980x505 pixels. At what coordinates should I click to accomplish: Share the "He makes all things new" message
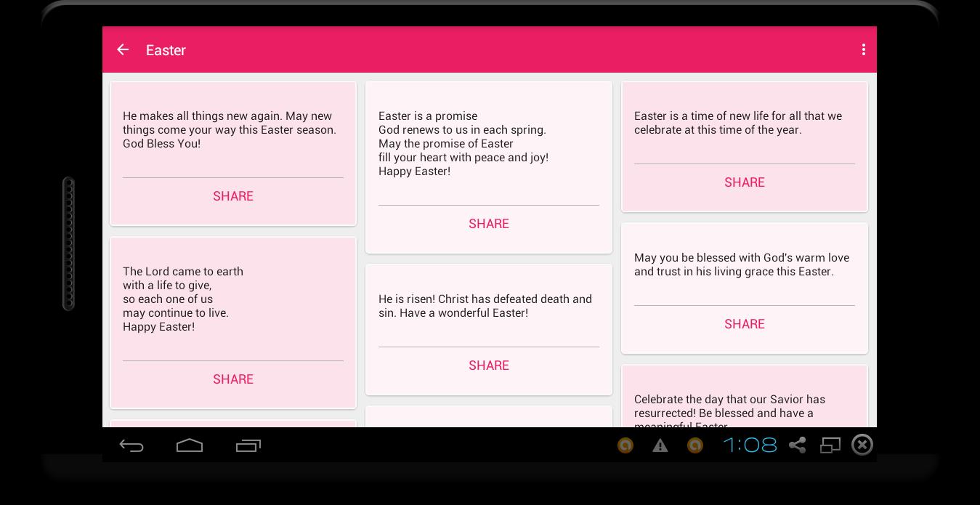click(233, 196)
